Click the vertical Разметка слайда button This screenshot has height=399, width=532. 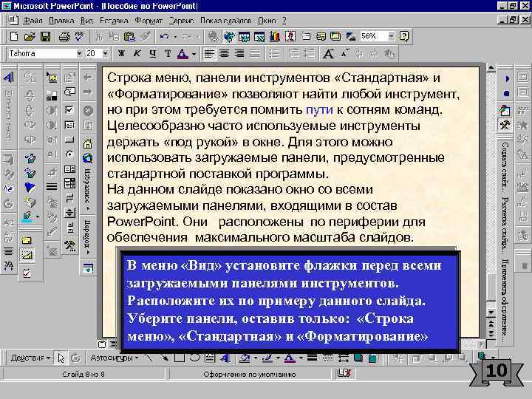click(505, 225)
